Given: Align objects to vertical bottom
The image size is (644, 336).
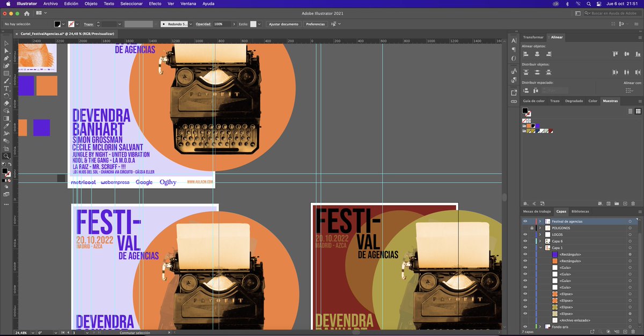Looking at the screenshot, I should click(x=638, y=54).
